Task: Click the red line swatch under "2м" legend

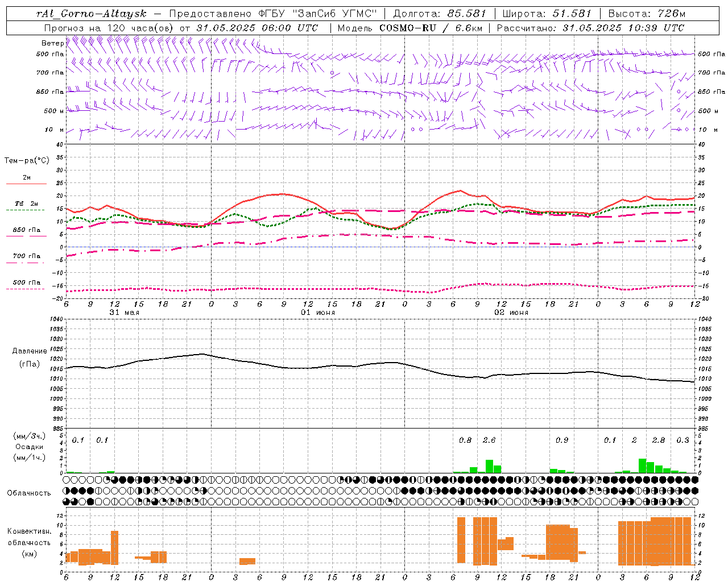Action: [x=26, y=184]
